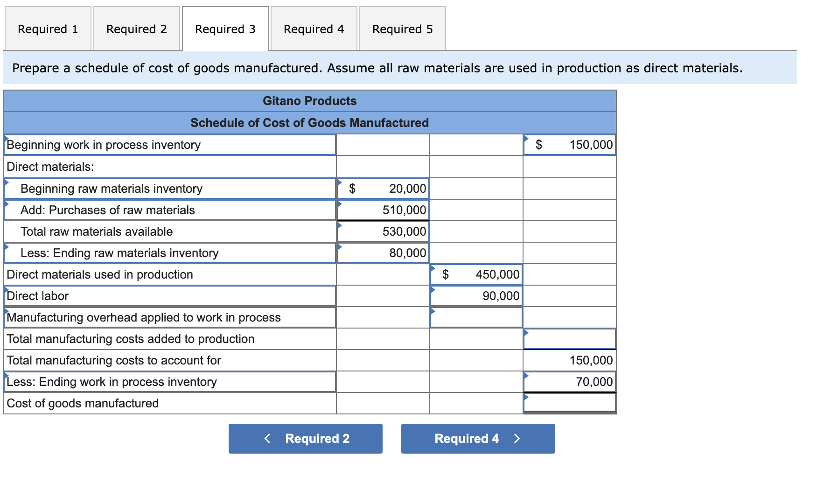The width and height of the screenshot is (838, 504).
Task: Open the Required 5 tab
Action: coord(402,28)
